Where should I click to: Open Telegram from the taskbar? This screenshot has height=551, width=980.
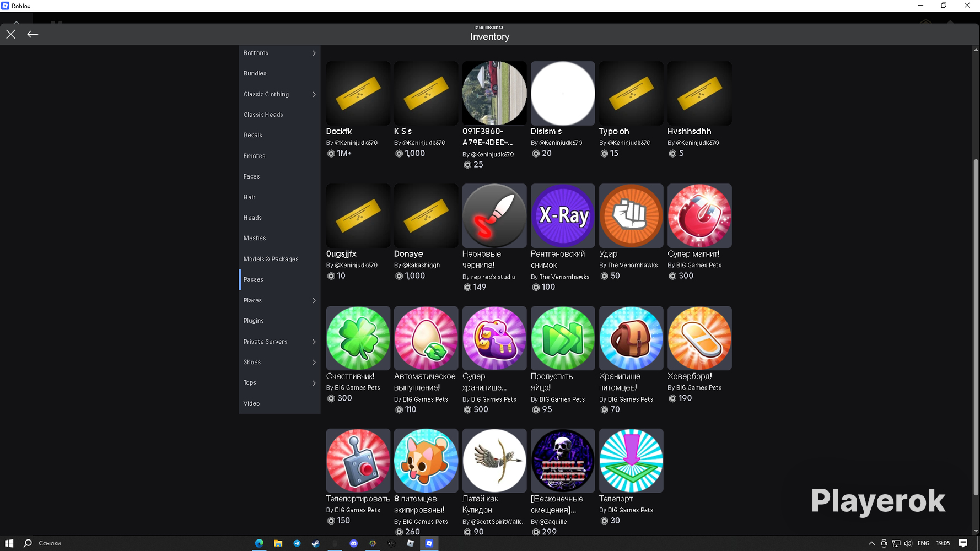[297, 543]
